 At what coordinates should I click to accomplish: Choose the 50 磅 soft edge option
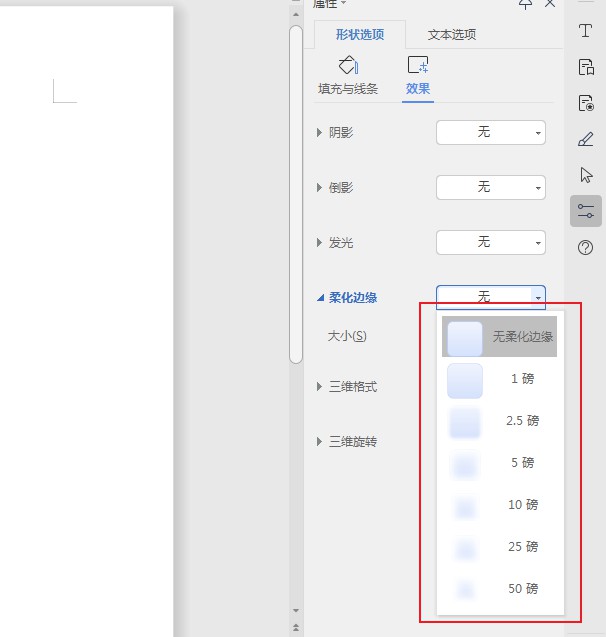pos(499,589)
